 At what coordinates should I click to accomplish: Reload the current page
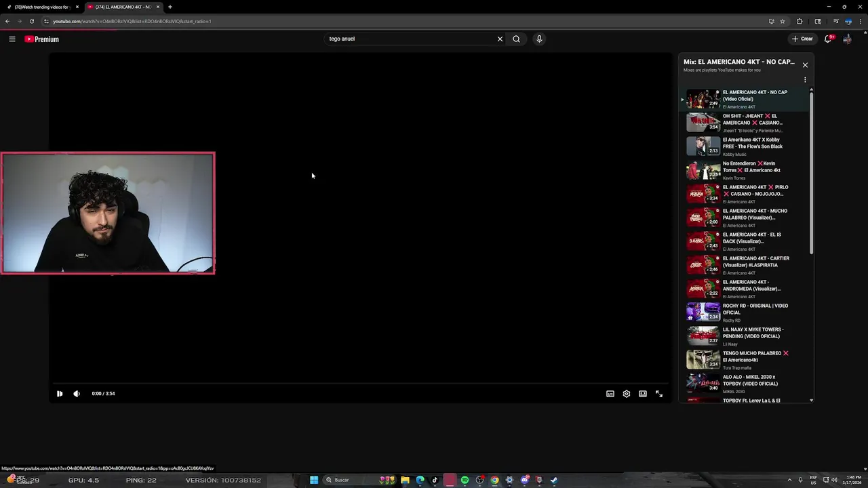(31, 21)
